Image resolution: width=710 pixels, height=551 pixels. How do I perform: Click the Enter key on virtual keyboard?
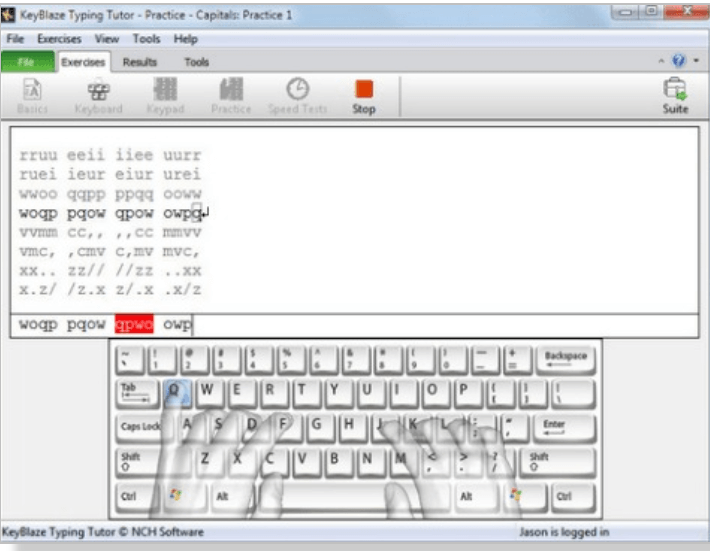click(553, 427)
